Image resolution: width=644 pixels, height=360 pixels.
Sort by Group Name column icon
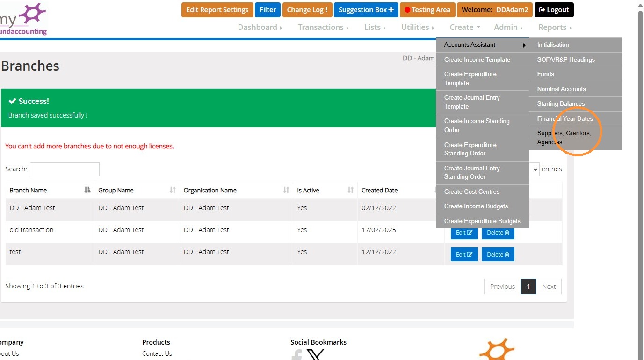pos(173,190)
